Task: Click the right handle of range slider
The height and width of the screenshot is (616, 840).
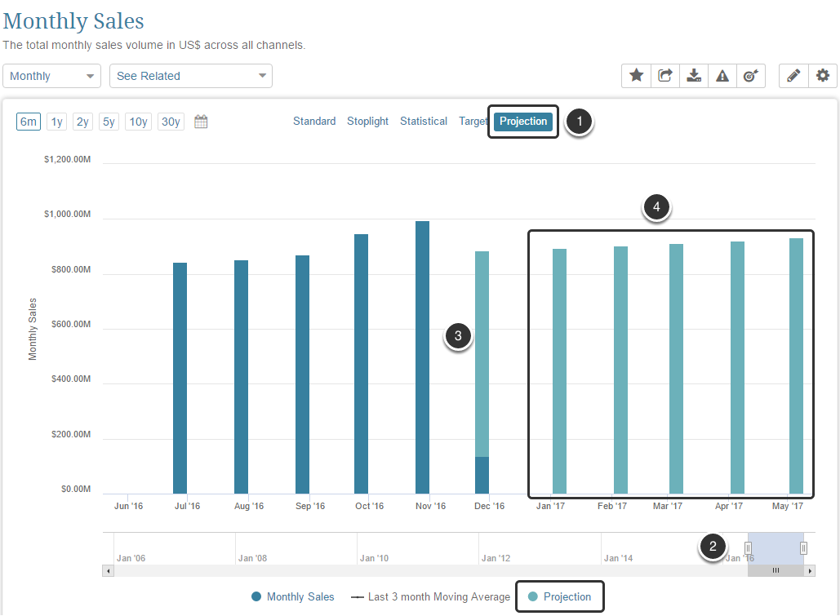Action: (803, 548)
